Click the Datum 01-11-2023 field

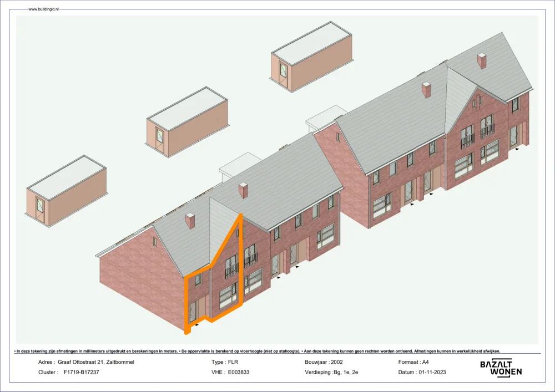point(422,372)
